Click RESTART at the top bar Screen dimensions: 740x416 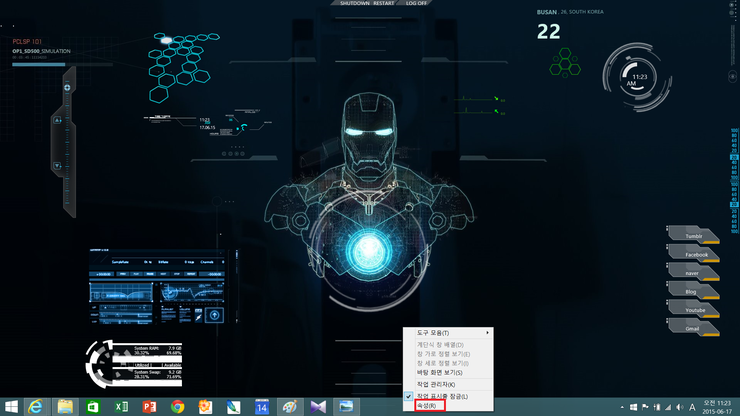coord(384,3)
